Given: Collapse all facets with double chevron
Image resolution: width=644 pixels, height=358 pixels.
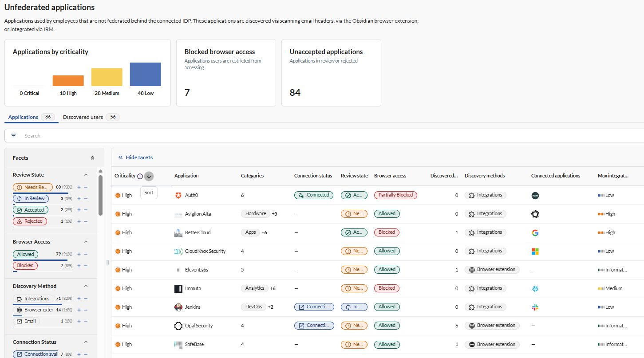Looking at the screenshot, I should [92, 158].
